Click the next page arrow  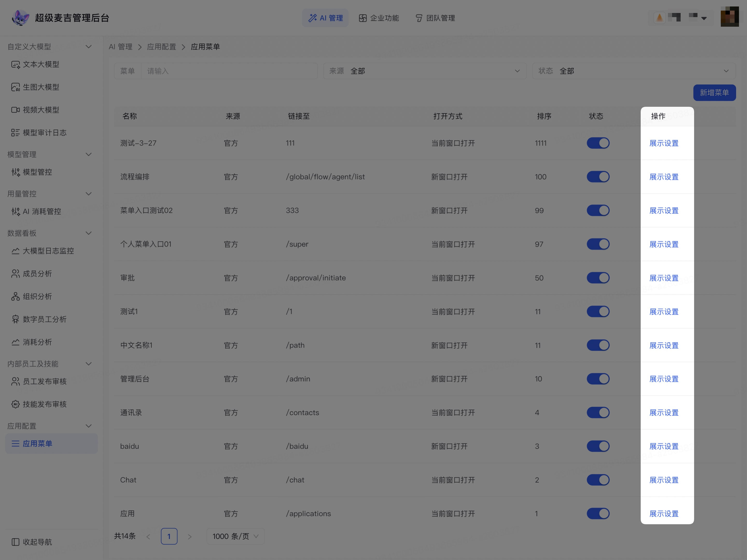(x=190, y=536)
